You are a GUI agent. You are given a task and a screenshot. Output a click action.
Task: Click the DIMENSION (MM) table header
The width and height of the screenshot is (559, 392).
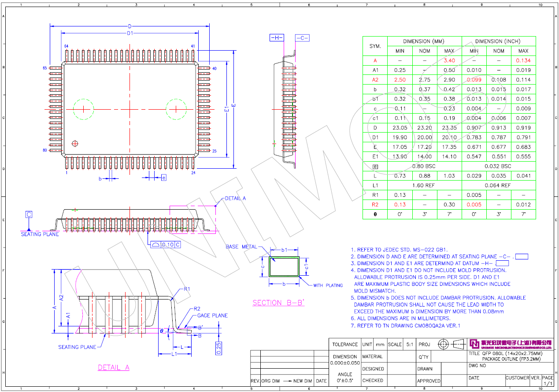[424, 41]
